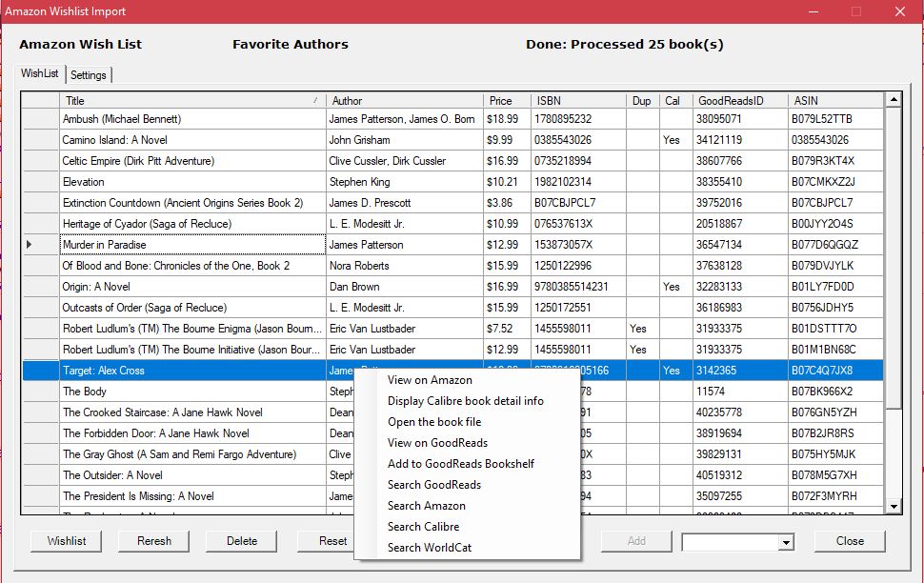Select Extinction Countdown title cell
This screenshot has height=583, width=924.
[x=192, y=203]
